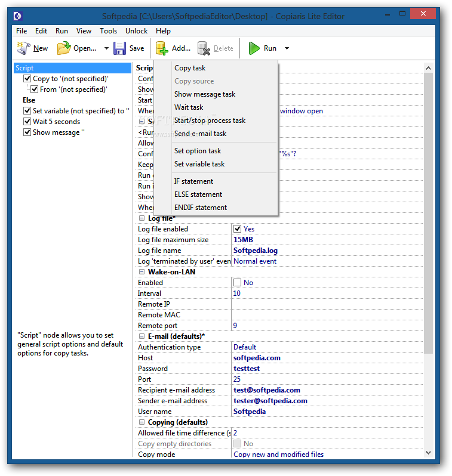Screen dimensions: 452x476
Task: Click the Add database icon
Action: tap(162, 48)
